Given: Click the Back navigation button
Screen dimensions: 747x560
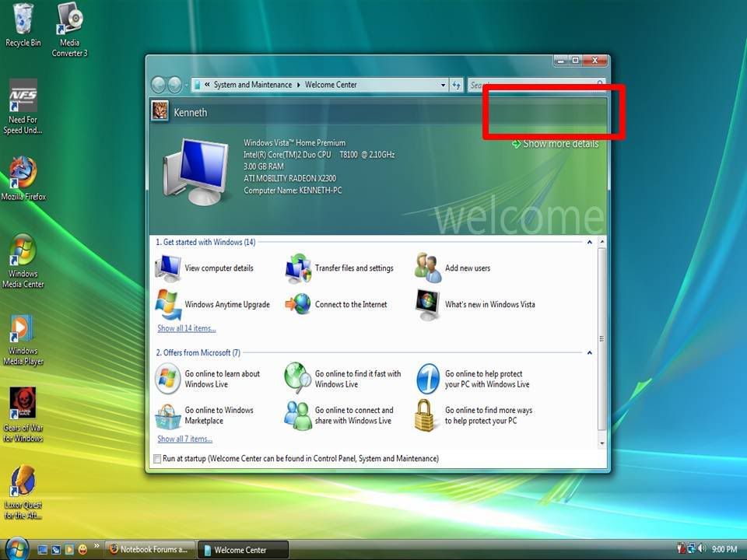Looking at the screenshot, I should tap(159, 85).
